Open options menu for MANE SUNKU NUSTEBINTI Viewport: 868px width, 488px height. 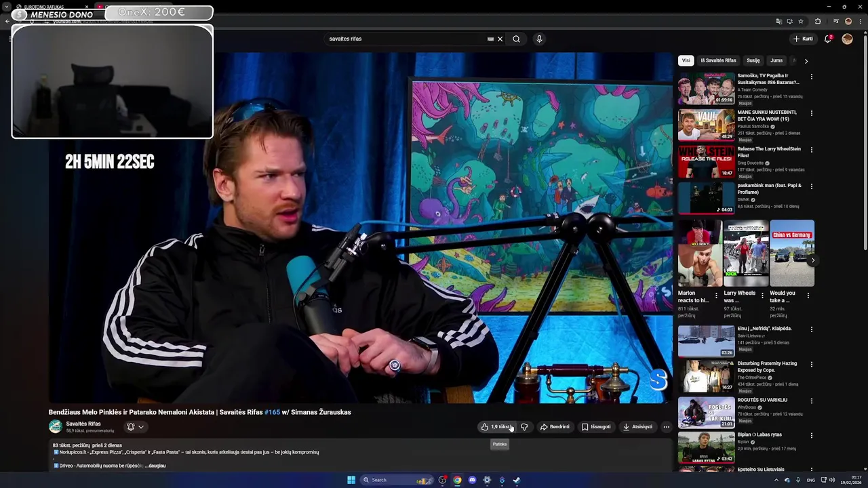tap(811, 113)
